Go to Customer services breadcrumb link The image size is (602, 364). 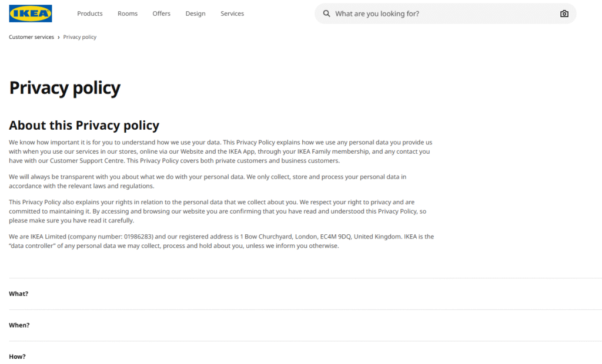click(31, 37)
